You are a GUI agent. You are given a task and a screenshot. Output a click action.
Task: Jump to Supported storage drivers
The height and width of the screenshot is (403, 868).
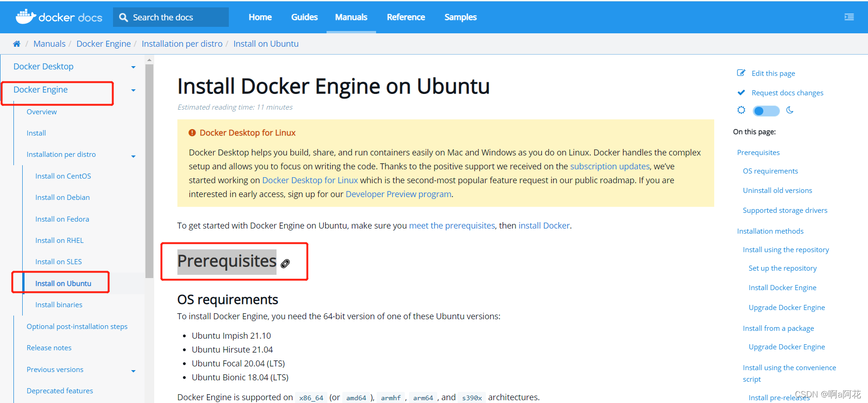point(785,211)
